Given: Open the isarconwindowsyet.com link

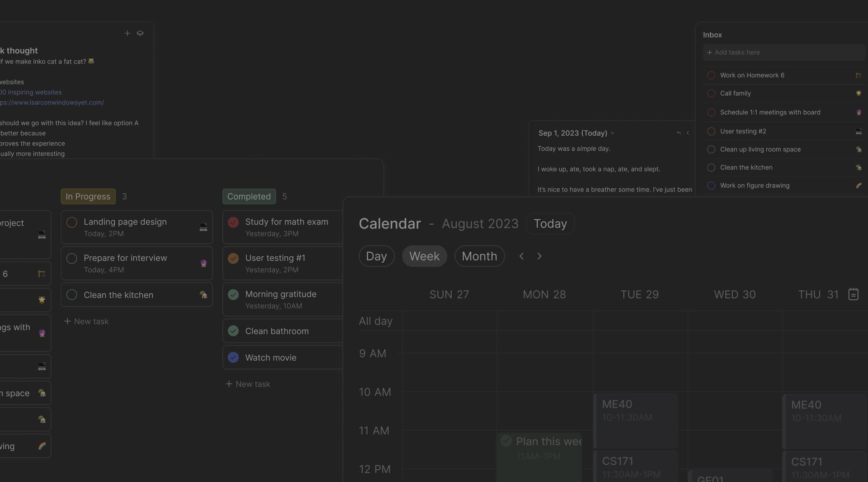Looking at the screenshot, I should 51,102.
